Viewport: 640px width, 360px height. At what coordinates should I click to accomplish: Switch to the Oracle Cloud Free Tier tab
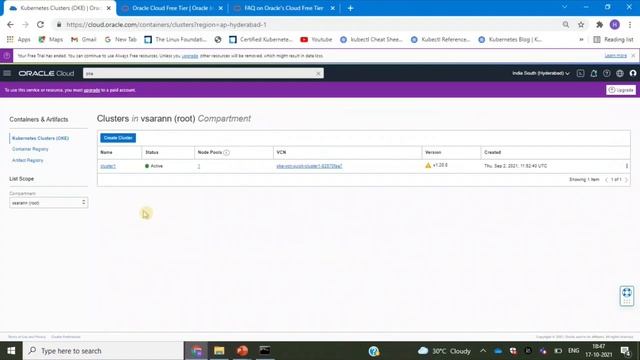(173, 8)
